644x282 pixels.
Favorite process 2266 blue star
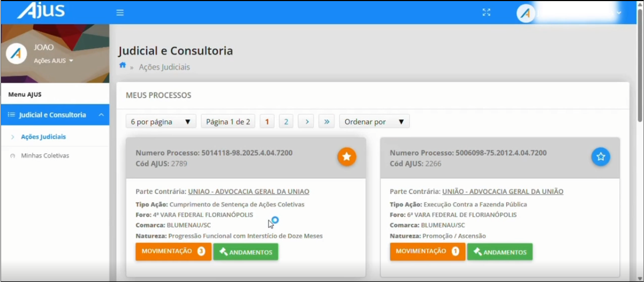tap(601, 157)
